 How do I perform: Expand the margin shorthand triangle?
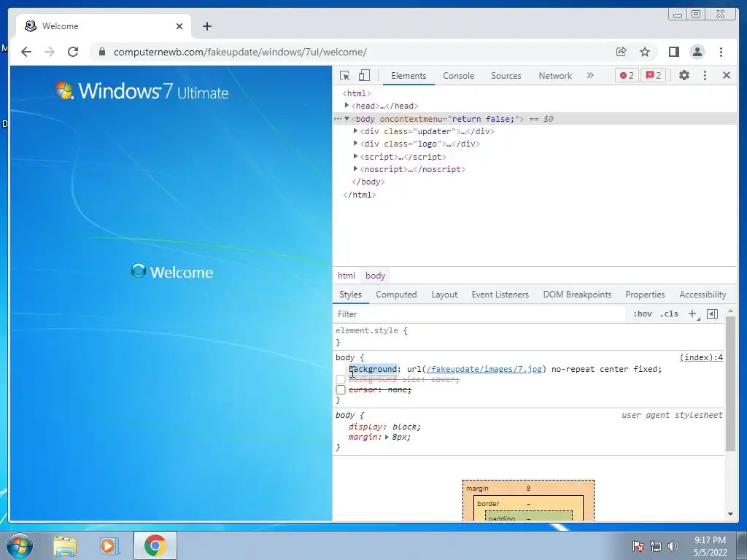(387, 437)
